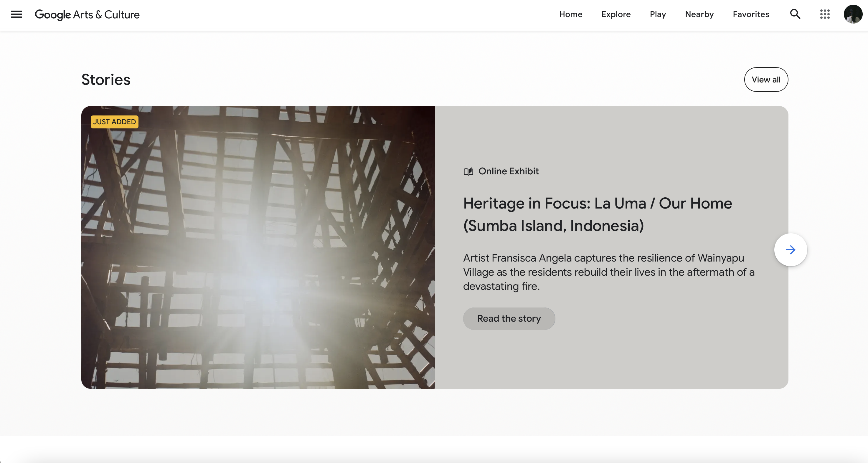Open the hamburger main menu

click(x=16, y=14)
